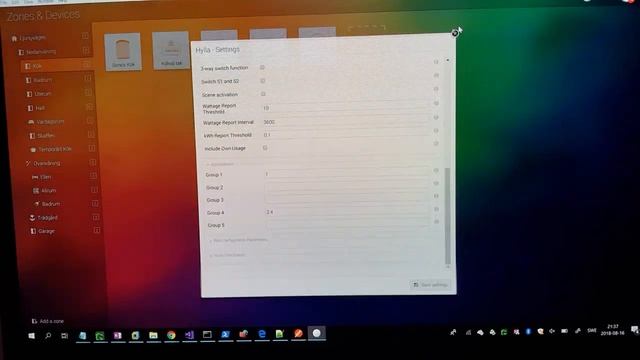Open Google Chrome from the taskbar
Viewport: 640px width, 360px height.
click(x=171, y=335)
